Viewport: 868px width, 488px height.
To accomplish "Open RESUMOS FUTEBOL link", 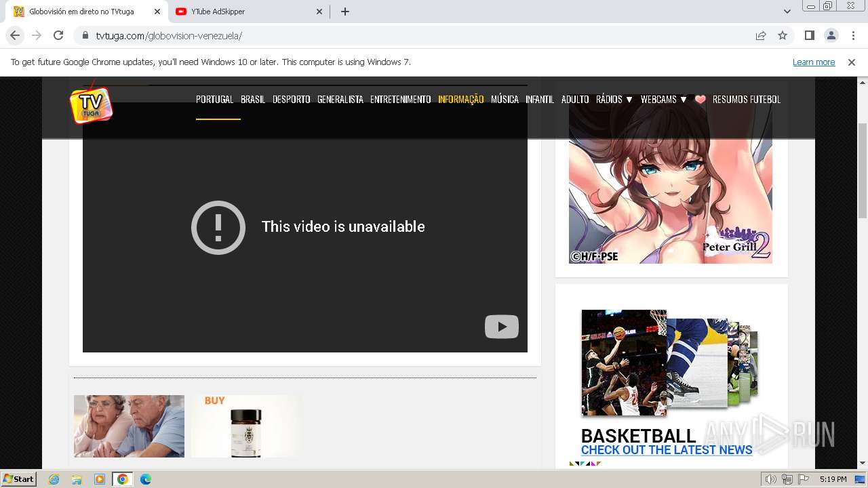I will [747, 100].
